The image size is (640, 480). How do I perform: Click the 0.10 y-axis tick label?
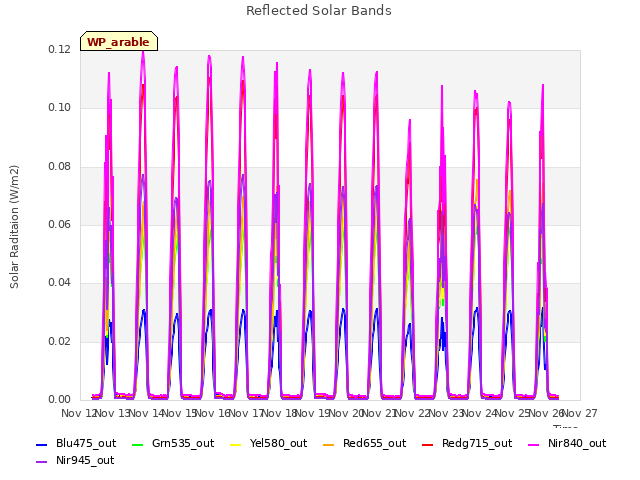click(x=60, y=108)
